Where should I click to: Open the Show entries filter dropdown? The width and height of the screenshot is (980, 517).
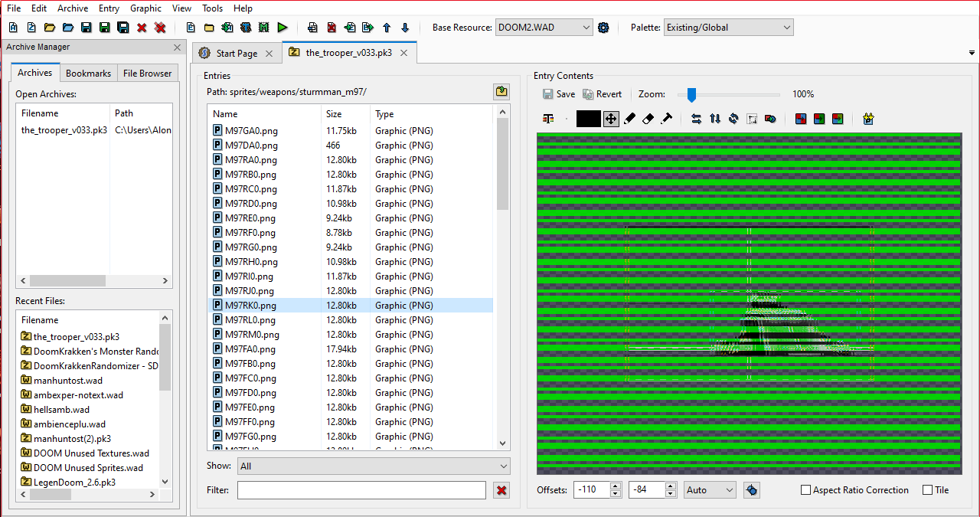374,466
